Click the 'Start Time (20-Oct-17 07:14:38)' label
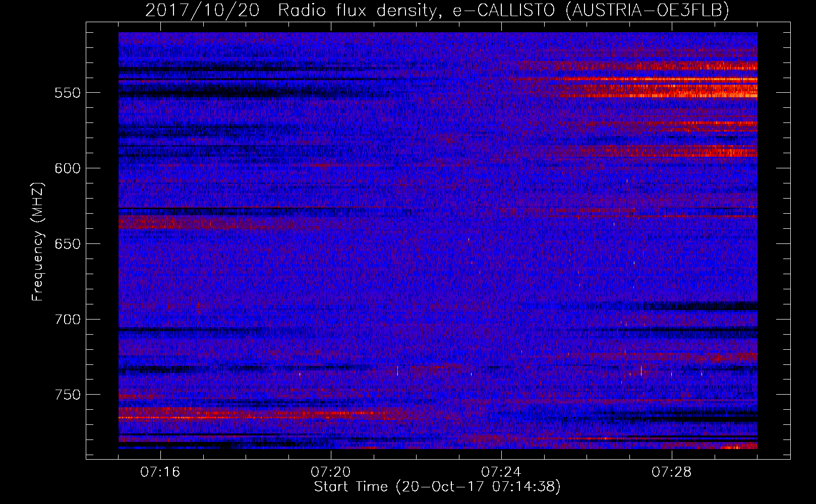 437,487
